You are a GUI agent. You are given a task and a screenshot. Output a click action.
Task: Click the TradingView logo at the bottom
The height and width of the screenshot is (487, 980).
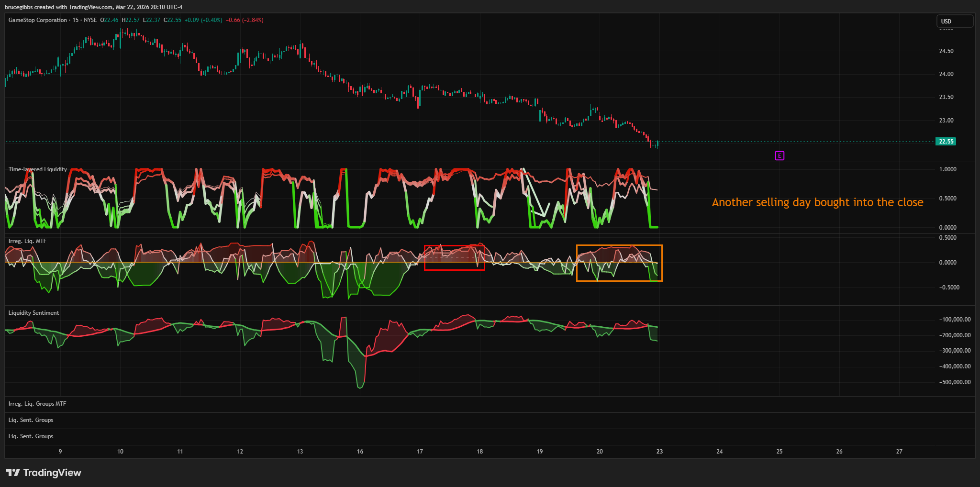[44, 473]
